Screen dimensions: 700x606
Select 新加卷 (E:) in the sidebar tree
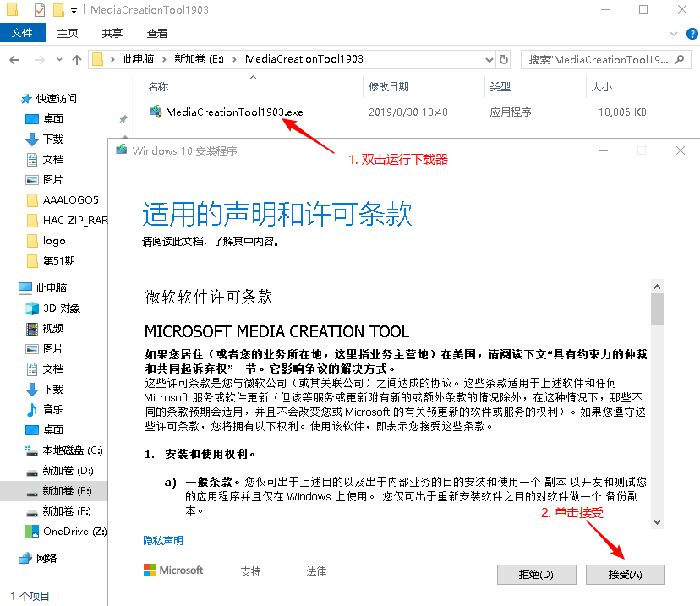tap(53, 491)
